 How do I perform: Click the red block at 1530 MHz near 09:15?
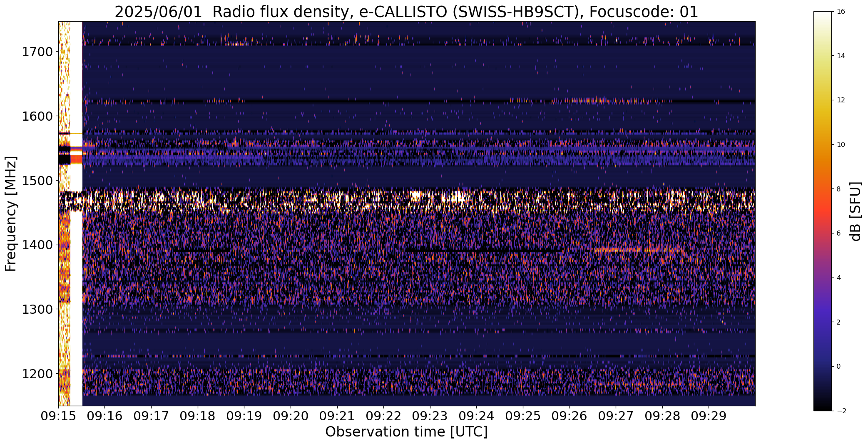coord(76,159)
